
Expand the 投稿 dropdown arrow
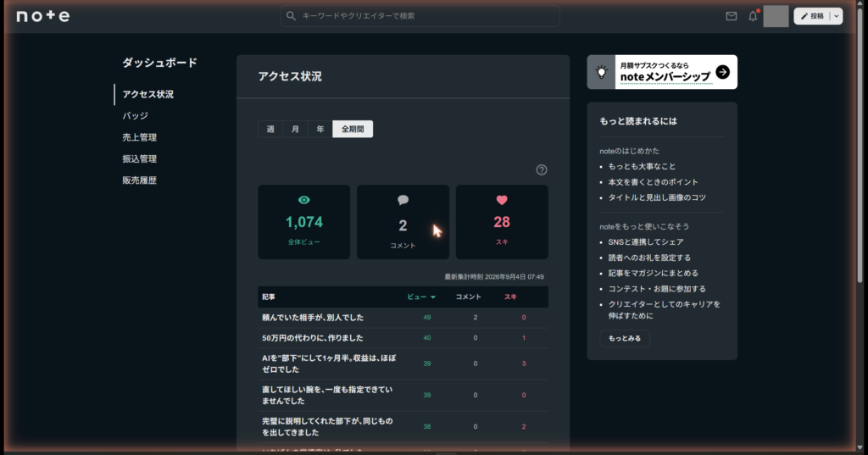[837, 16]
